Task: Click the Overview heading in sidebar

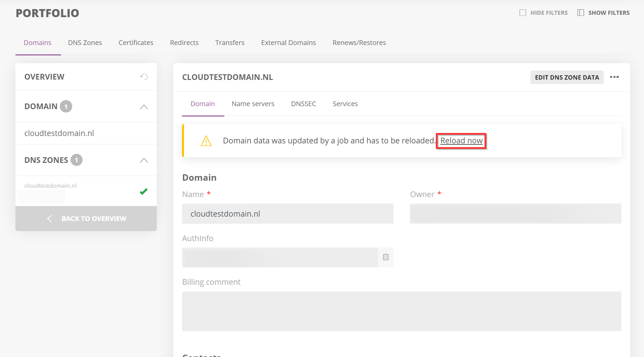Action: 44,77
